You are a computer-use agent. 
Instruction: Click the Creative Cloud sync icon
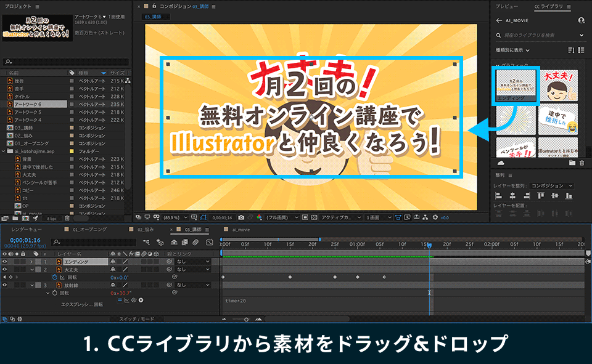click(x=501, y=163)
